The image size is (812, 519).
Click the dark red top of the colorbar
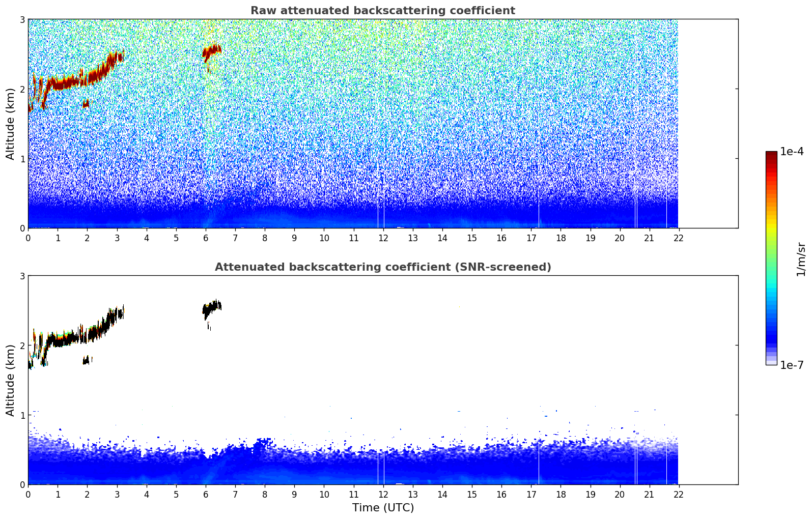click(x=771, y=155)
